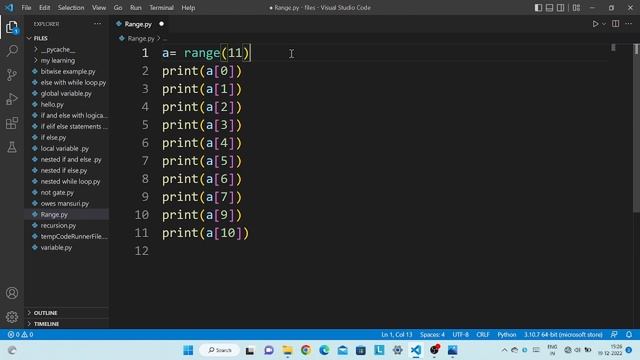Click the VS Code icon in taskbar

pyautogui.click(x=416, y=350)
